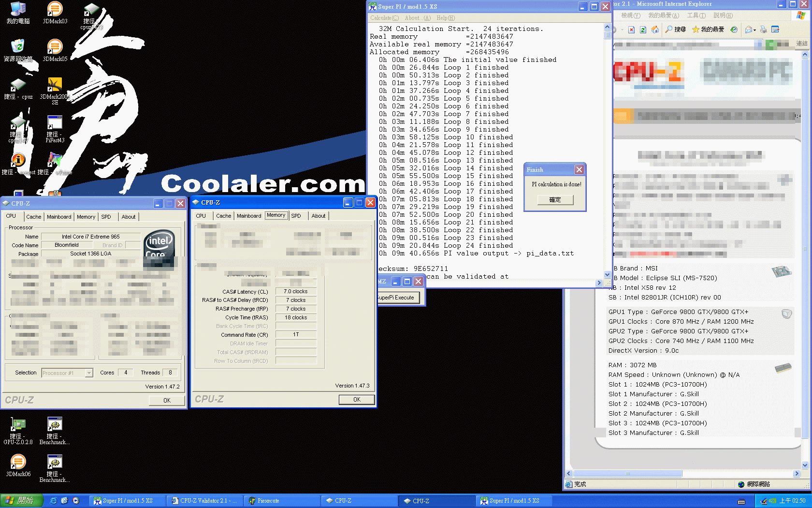This screenshot has width=812, height=508.
Task: Open the Help menu in Super PI
Action: pos(446,18)
